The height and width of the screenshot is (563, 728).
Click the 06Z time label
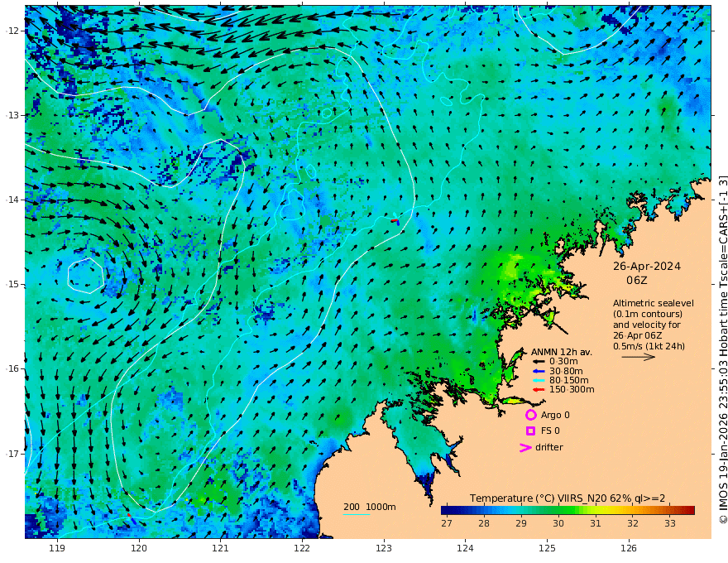click(636, 281)
